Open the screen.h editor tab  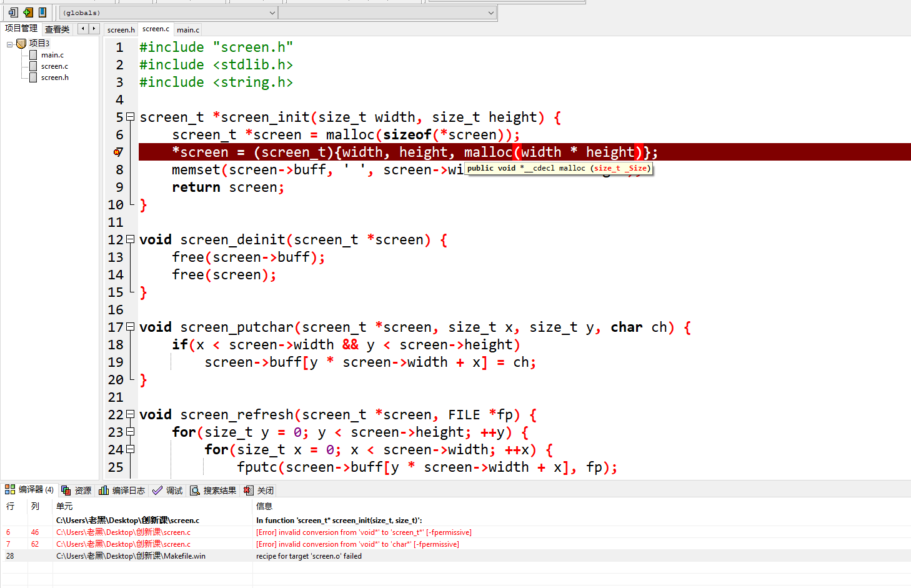pyautogui.click(x=121, y=29)
